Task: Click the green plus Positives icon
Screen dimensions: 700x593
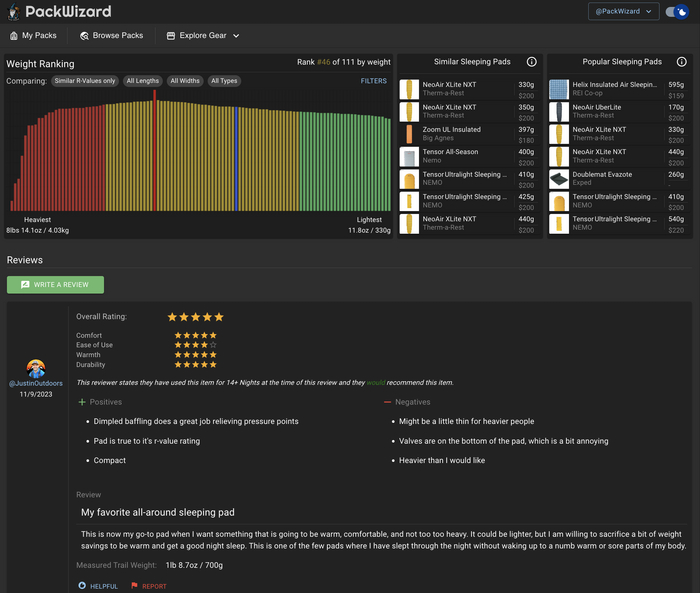Action: coord(82,402)
